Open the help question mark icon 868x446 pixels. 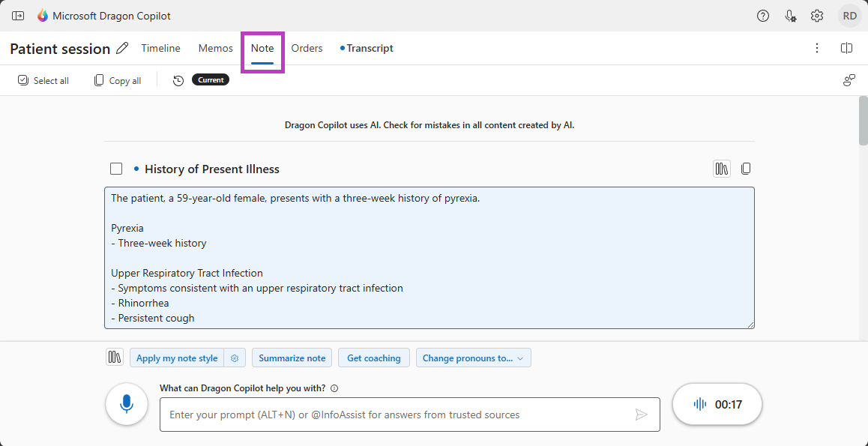pyautogui.click(x=763, y=16)
